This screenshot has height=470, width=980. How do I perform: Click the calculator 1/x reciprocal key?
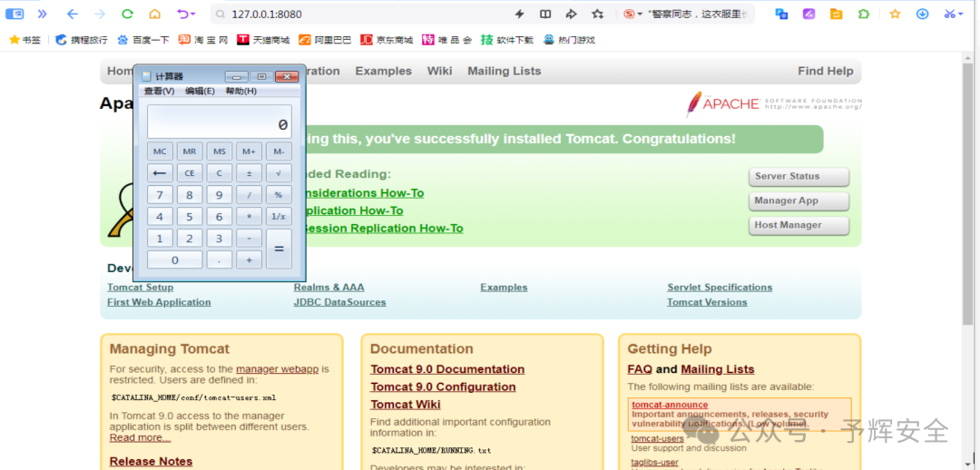point(279,217)
